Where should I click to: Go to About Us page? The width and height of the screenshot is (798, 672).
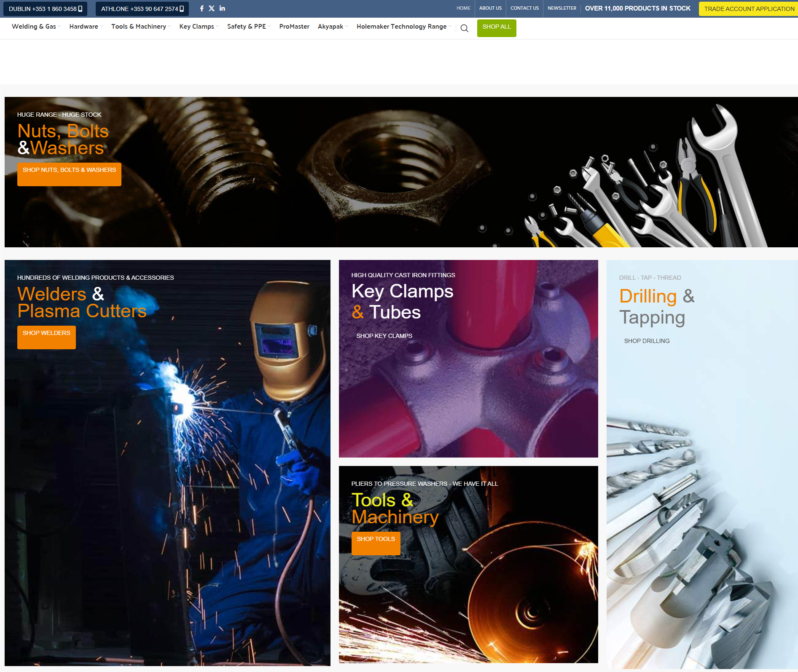pos(490,8)
